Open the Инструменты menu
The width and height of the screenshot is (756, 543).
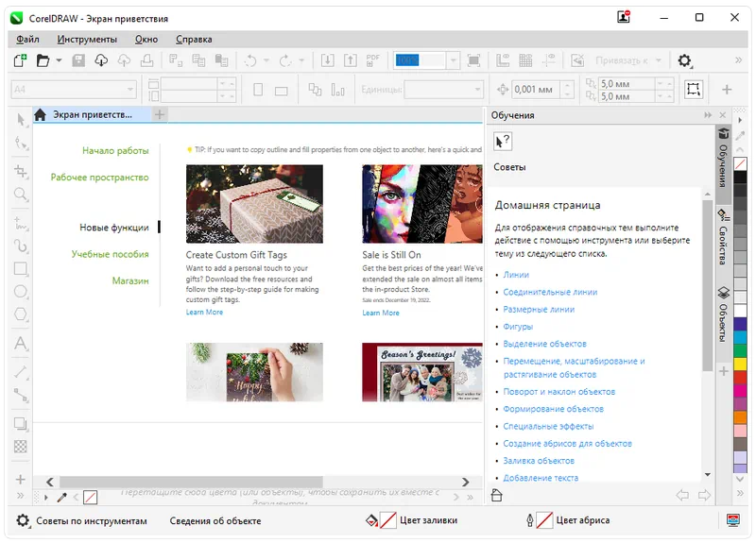87,40
